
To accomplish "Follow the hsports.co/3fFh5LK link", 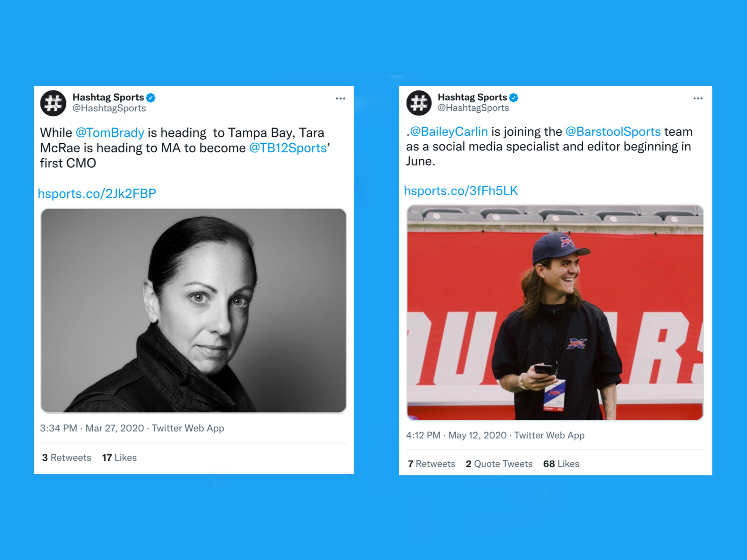I will 461,191.
